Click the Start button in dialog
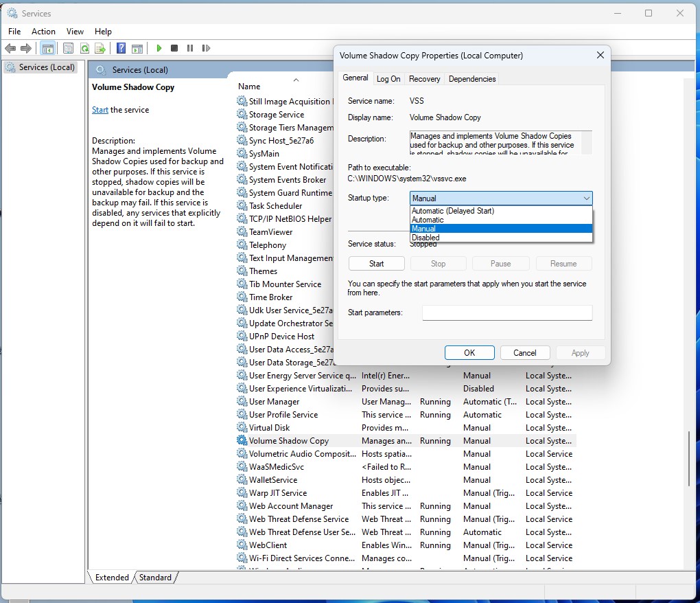This screenshot has width=700, height=603. tap(376, 264)
